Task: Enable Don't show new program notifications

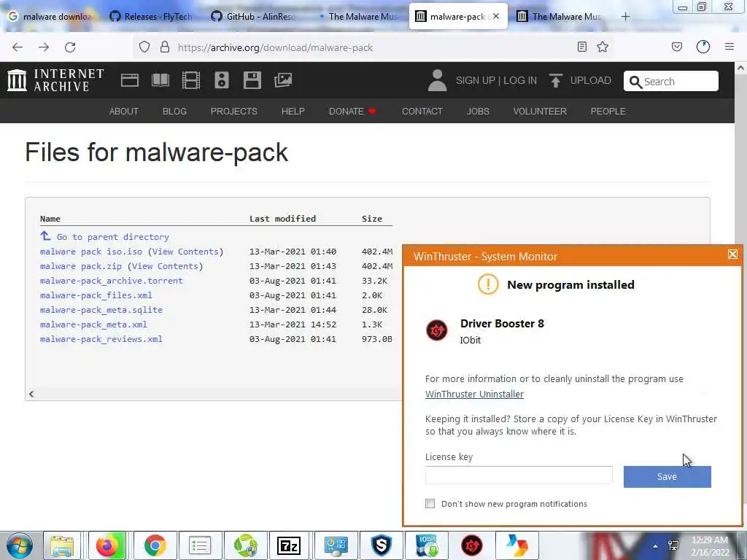Action: (430, 504)
